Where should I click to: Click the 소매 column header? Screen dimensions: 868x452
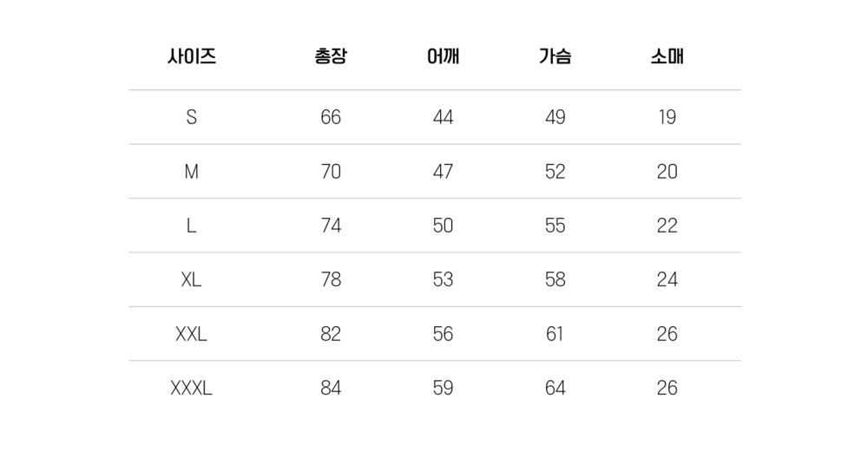click(x=667, y=58)
